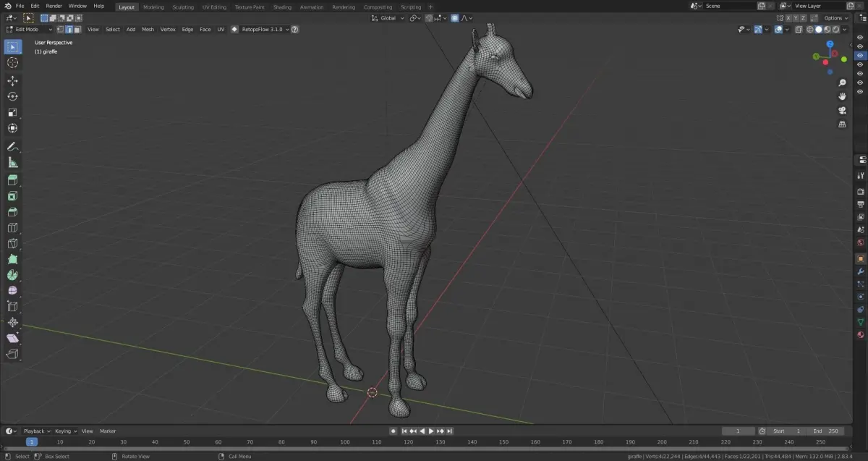Enable edge select mode
Image resolution: width=868 pixels, height=461 pixels.
click(x=69, y=30)
